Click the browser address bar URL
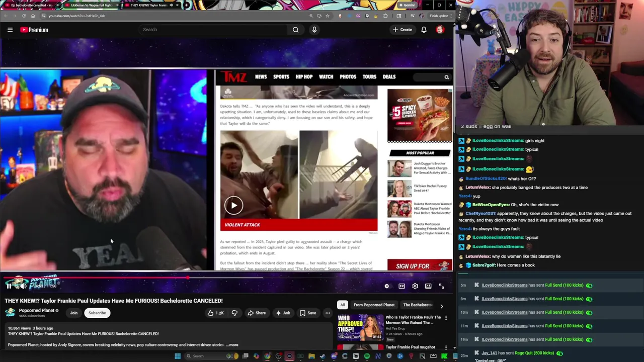The height and width of the screenshot is (362, 644). click(76, 16)
